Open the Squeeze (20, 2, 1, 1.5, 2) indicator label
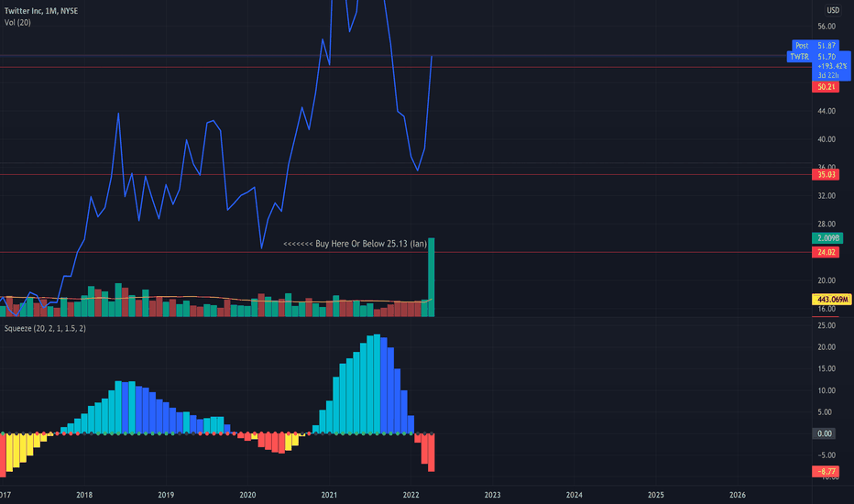 click(x=45, y=329)
